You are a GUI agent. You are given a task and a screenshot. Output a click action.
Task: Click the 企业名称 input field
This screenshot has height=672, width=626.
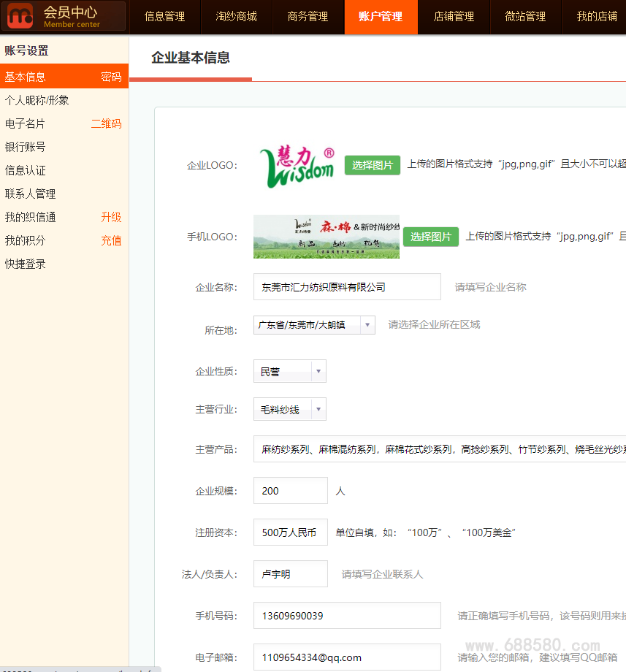coord(347,287)
